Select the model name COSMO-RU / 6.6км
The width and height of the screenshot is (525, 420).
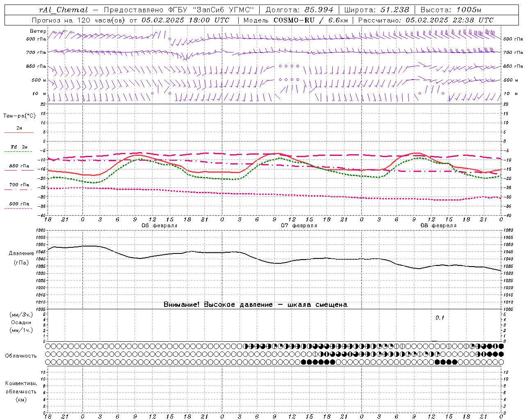(310, 20)
